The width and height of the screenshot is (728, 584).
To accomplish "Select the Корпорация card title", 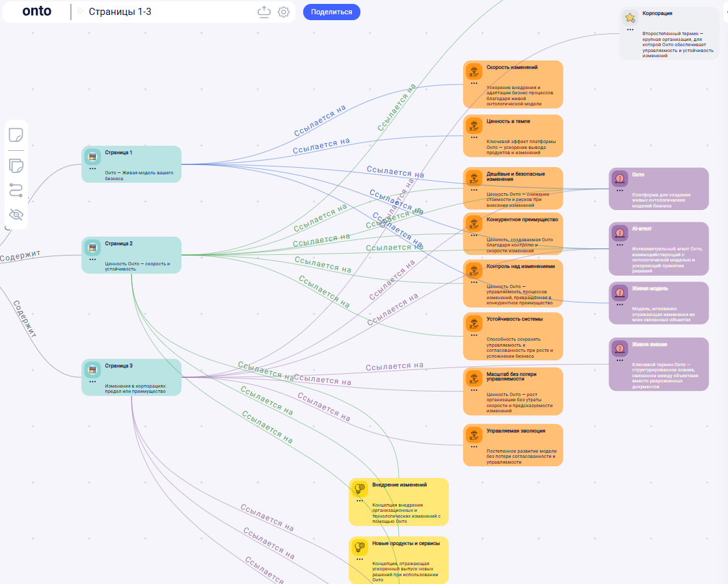I will pos(657,14).
